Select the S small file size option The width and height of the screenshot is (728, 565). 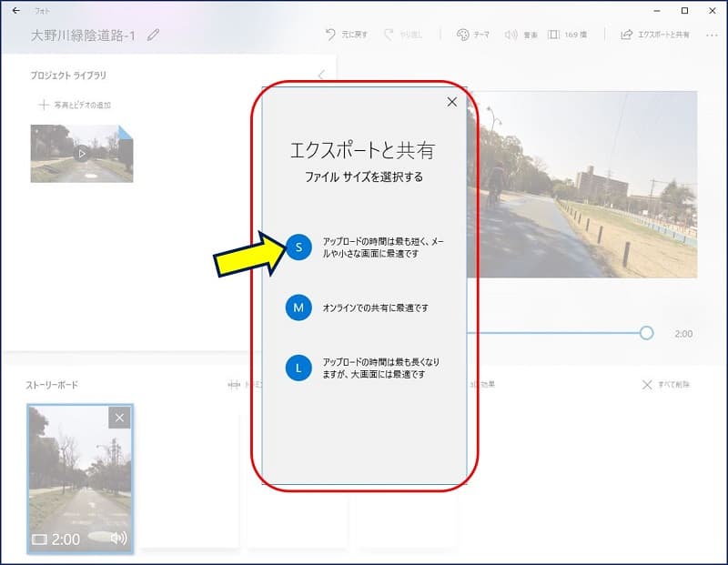click(x=298, y=247)
